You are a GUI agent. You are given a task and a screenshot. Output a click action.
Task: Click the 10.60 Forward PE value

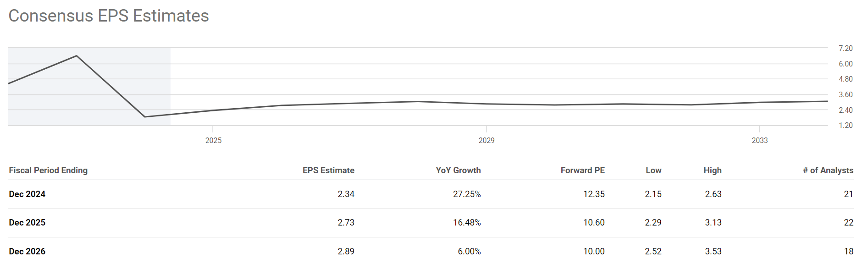point(594,223)
